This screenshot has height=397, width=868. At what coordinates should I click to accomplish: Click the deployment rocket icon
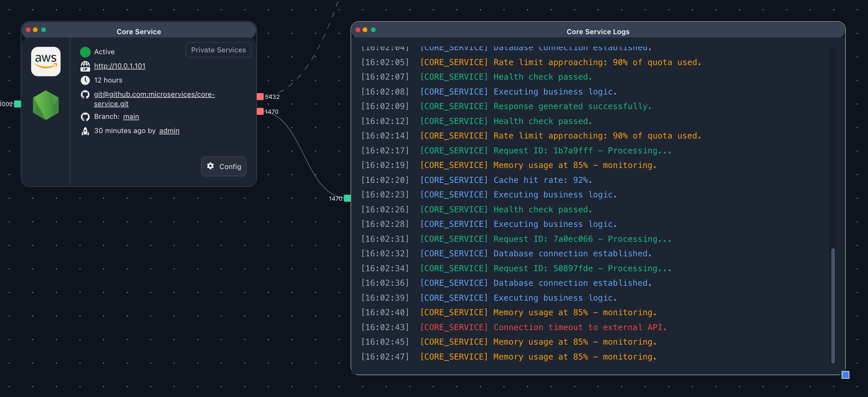(x=85, y=131)
